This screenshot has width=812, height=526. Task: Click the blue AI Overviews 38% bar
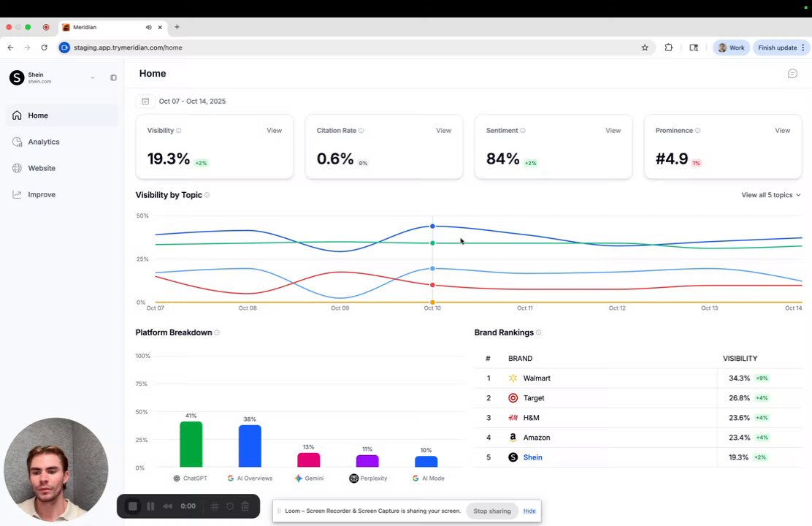[250, 446]
